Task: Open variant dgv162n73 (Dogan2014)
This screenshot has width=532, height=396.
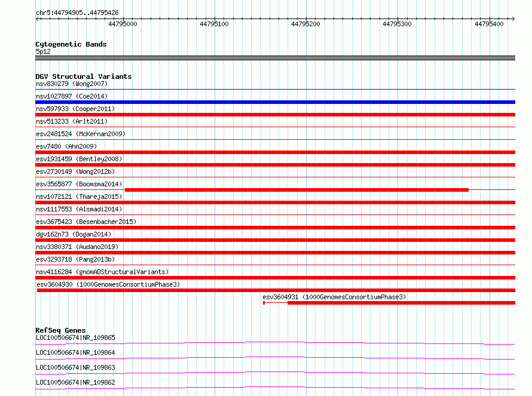Action: point(74,234)
